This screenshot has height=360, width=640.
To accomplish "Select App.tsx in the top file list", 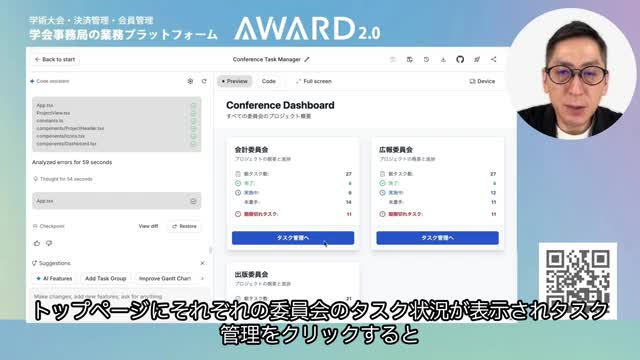I will point(45,105).
